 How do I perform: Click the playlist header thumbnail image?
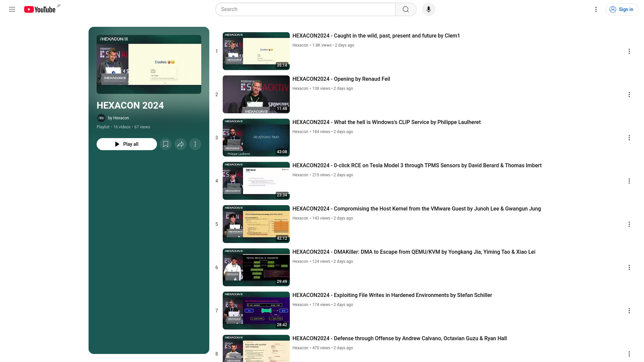[x=149, y=64]
